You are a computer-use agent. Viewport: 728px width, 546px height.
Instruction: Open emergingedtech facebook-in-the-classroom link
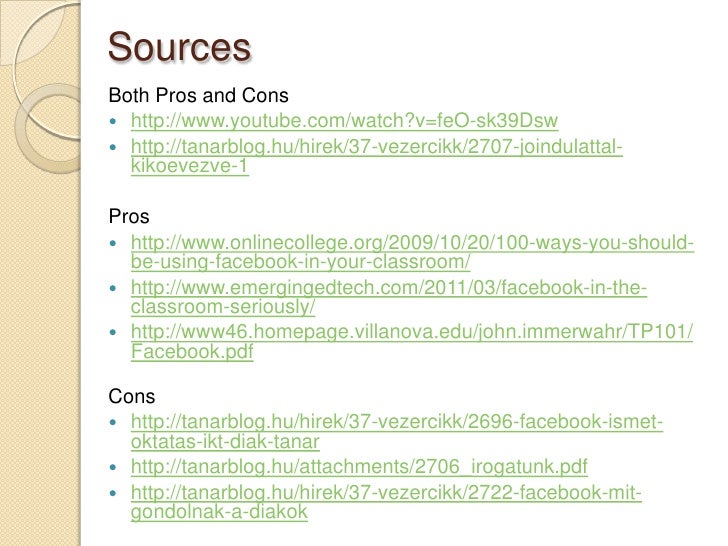tap(389, 297)
